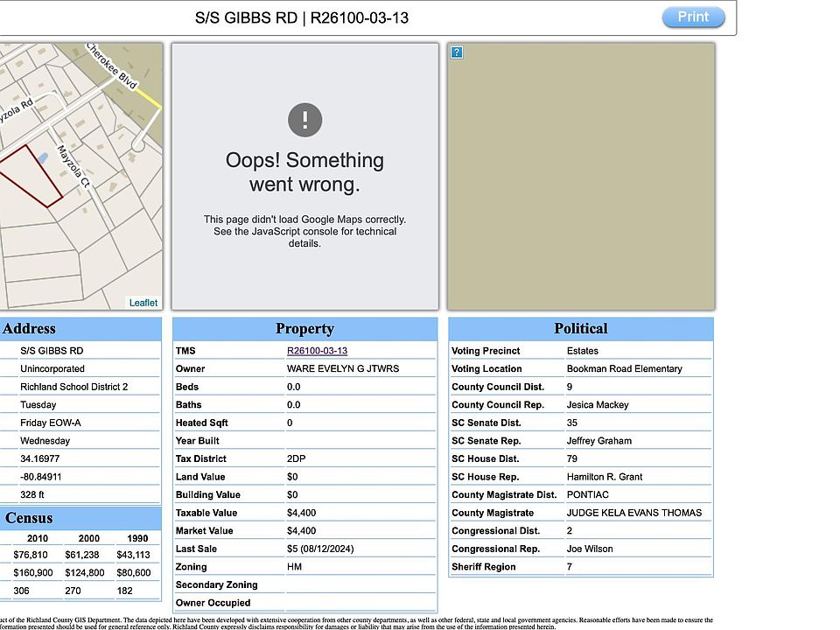Screen dimensions: 840x630
Task: Click the 2010 census column header
Action: click(38, 538)
